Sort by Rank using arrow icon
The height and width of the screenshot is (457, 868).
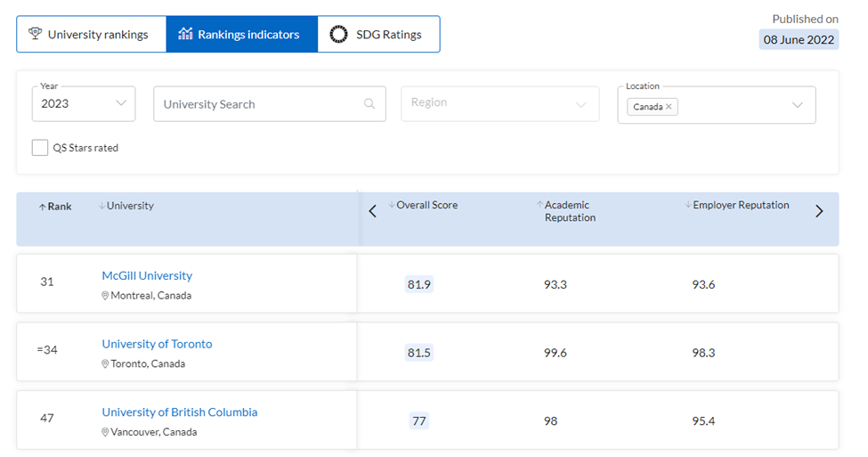(x=42, y=207)
